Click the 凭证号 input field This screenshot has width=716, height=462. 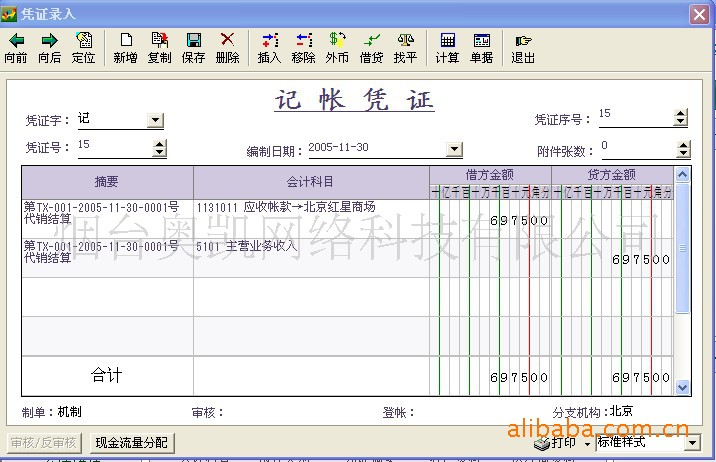[115, 148]
